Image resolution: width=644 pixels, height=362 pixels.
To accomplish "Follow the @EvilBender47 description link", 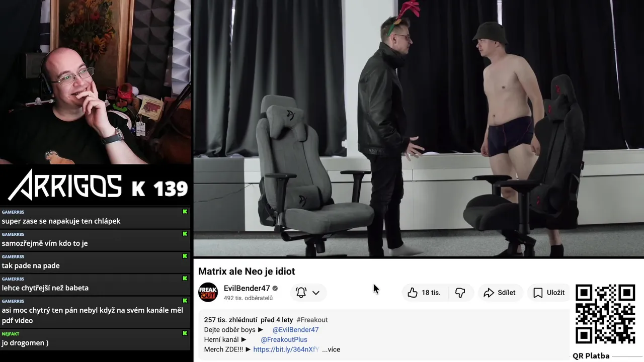I will click(x=295, y=330).
